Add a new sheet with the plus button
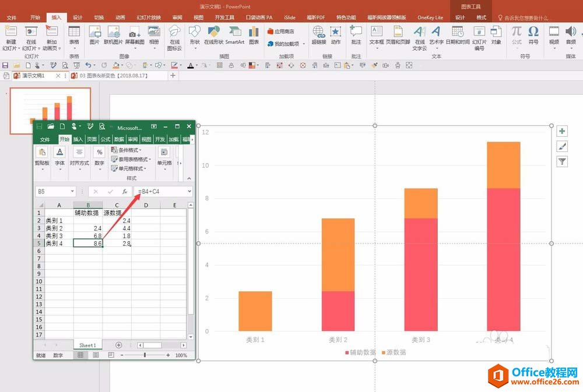This screenshot has height=392, width=583. click(118, 345)
